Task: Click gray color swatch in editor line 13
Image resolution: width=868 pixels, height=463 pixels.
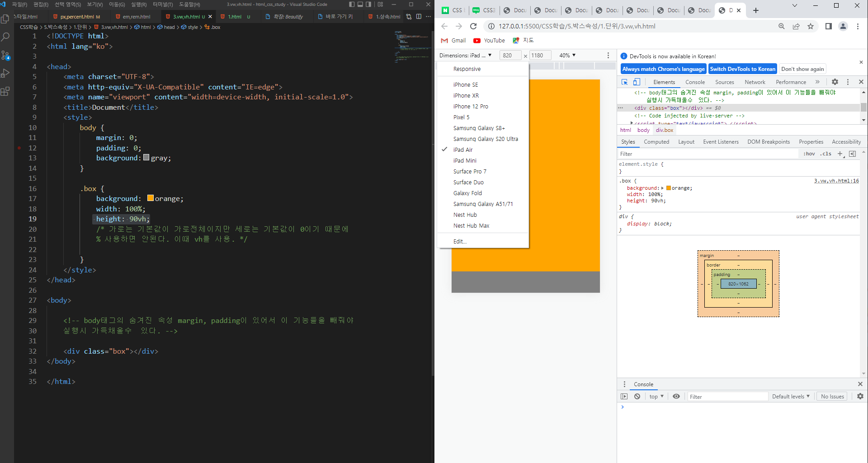Action: coord(146,158)
